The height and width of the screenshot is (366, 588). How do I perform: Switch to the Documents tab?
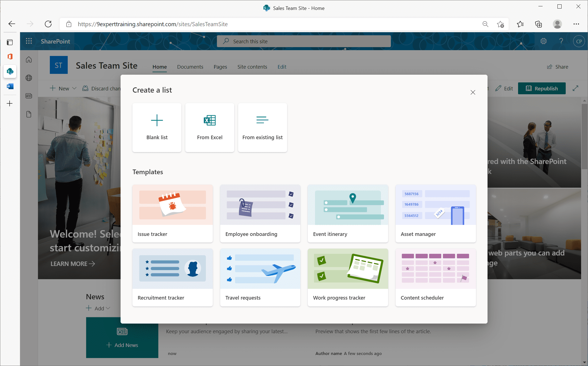(190, 67)
